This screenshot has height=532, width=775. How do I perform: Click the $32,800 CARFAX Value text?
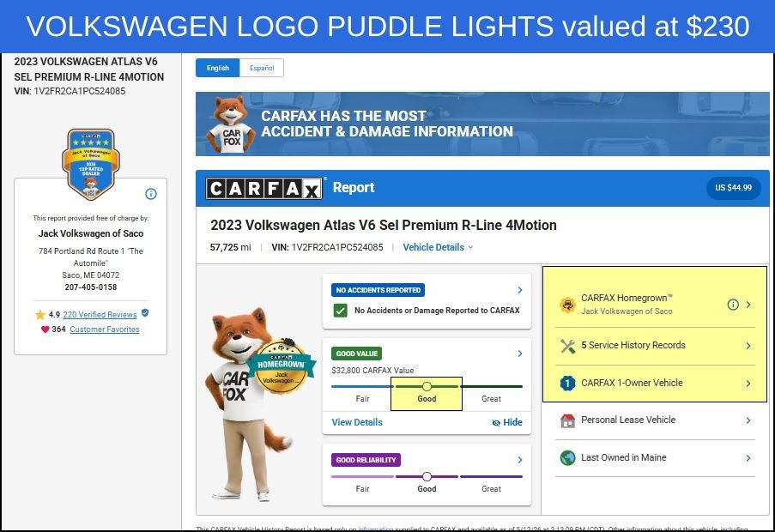[372, 371]
